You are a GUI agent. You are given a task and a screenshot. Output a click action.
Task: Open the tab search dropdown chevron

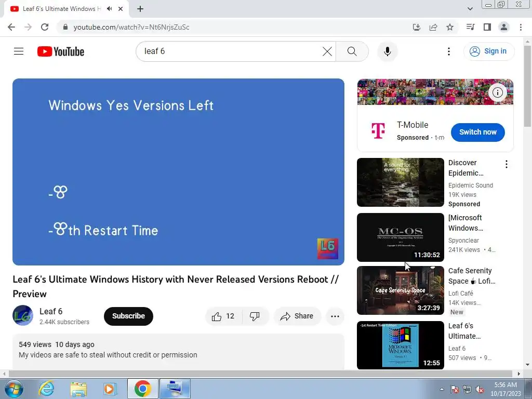click(x=470, y=9)
